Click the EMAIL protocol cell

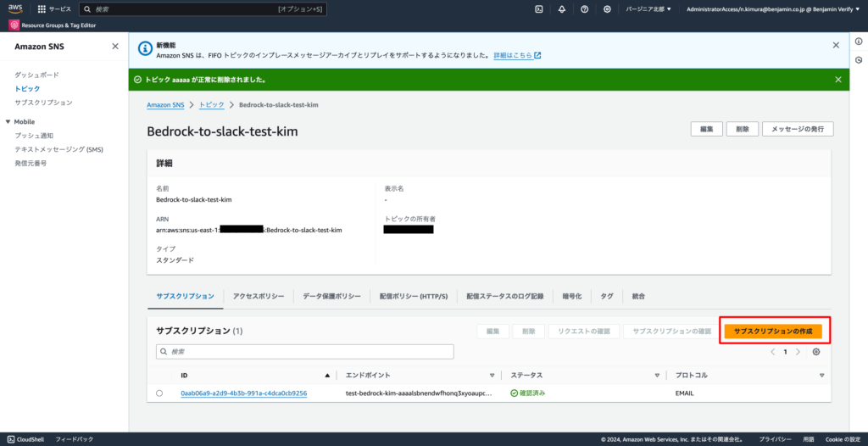click(x=684, y=393)
